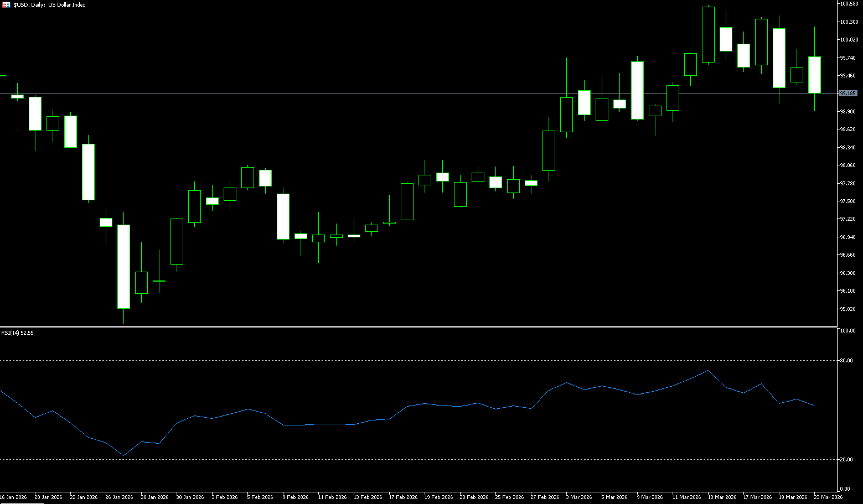Click the '26 Jan 2026' date marker

119,497
